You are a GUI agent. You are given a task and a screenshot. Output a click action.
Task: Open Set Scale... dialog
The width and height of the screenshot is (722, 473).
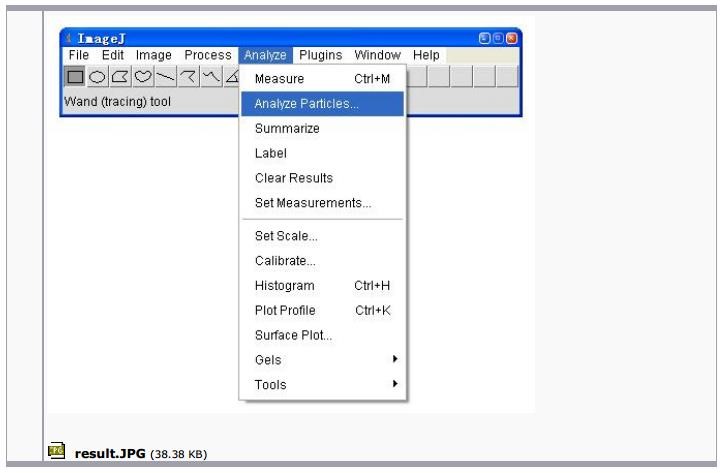pos(322,236)
